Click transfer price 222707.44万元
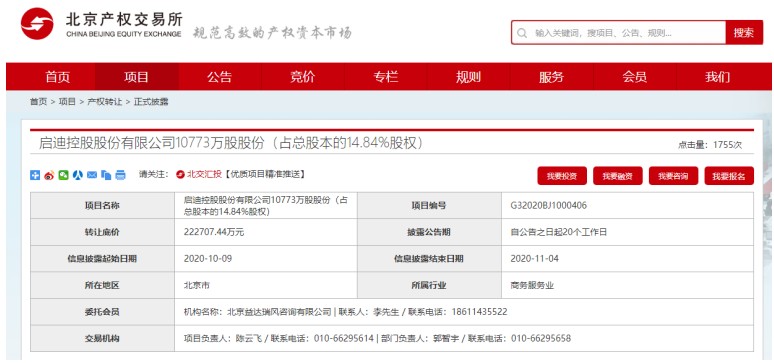This screenshot has height=363, width=774. [x=214, y=232]
